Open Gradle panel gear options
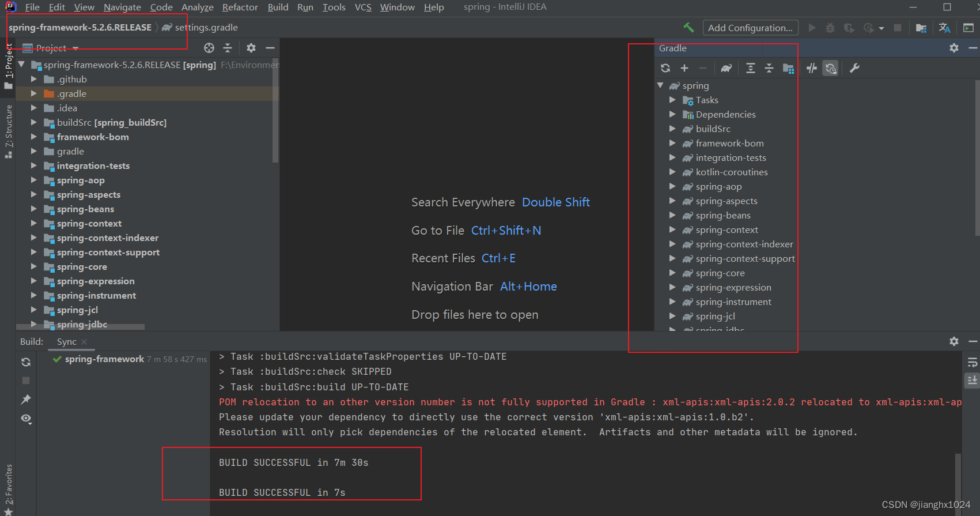This screenshot has height=516, width=980. [954, 48]
